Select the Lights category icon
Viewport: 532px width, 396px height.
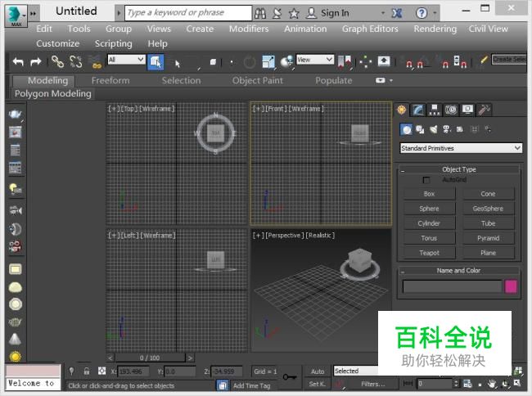[433, 129]
